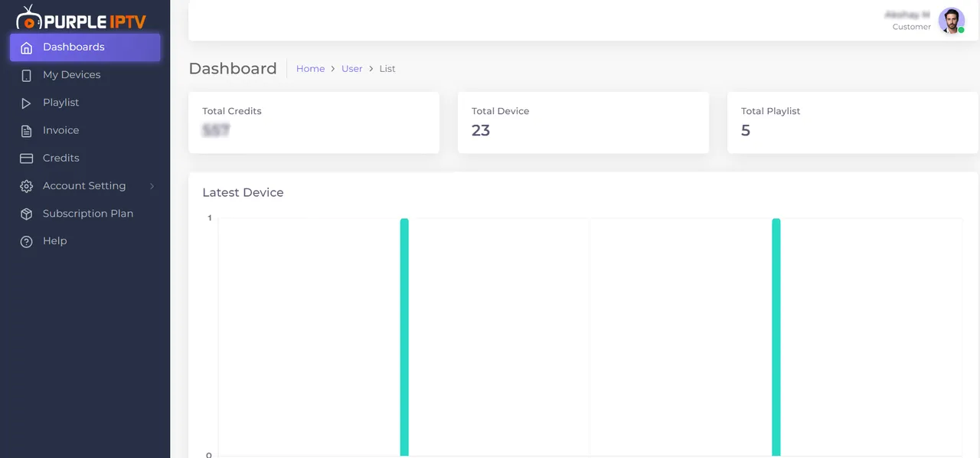The width and height of the screenshot is (980, 458).
Task: Click the Playlist play icon
Action: point(27,103)
